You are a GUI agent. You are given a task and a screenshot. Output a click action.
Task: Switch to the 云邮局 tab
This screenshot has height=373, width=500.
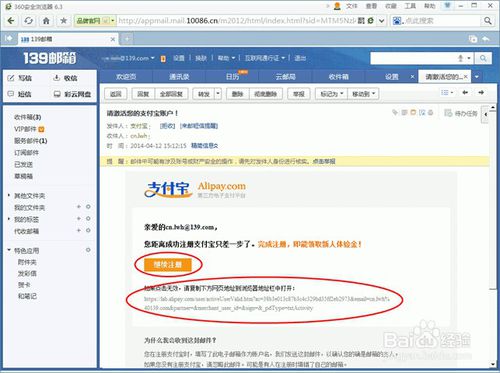285,77
